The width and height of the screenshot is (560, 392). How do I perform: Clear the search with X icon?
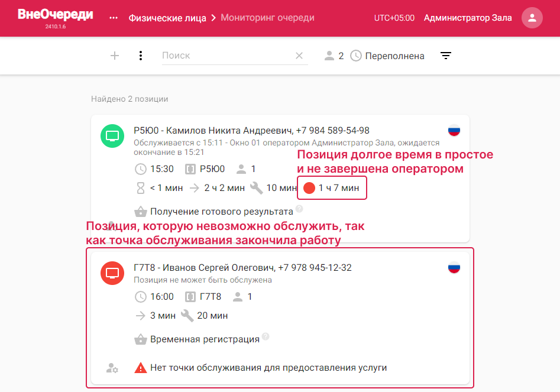tap(299, 56)
